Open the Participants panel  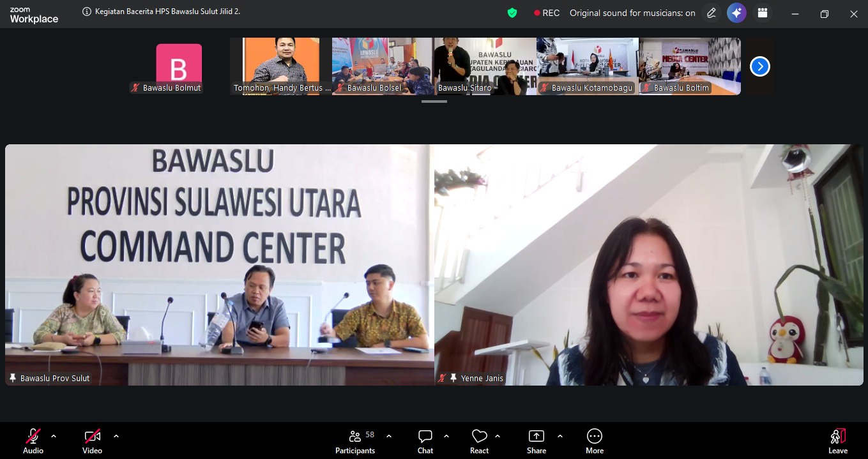pos(355,441)
